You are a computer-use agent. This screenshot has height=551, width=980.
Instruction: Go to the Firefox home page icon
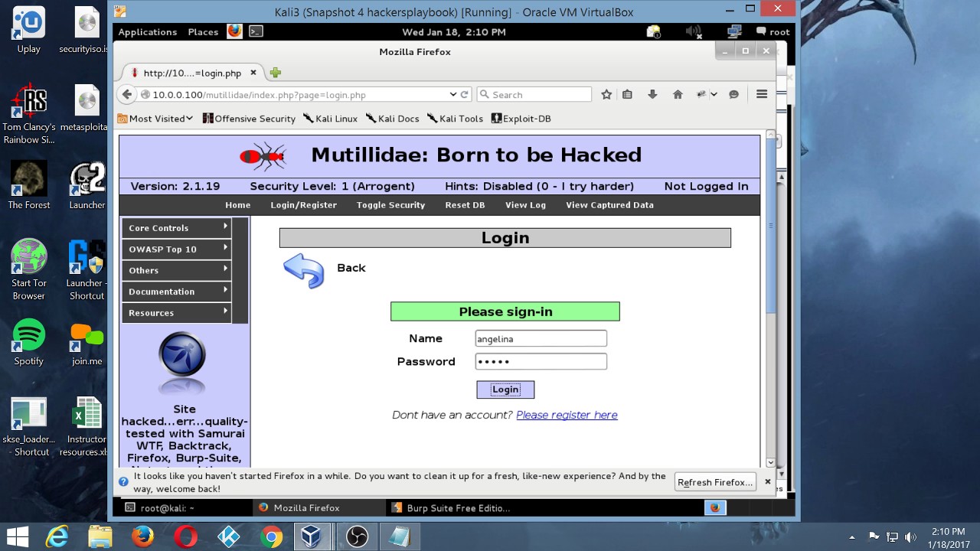pos(678,94)
